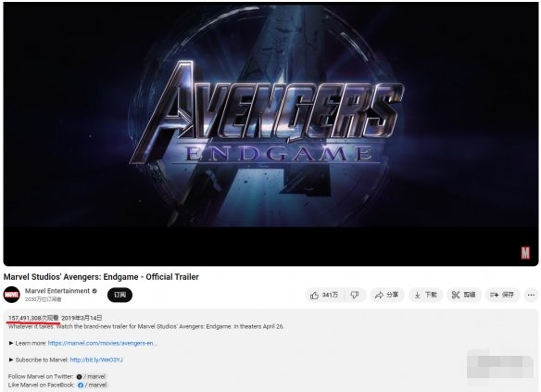This screenshot has width=541, height=392.
Task: Open the marvel.com movies avengers link
Action: click(x=103, y=343)
